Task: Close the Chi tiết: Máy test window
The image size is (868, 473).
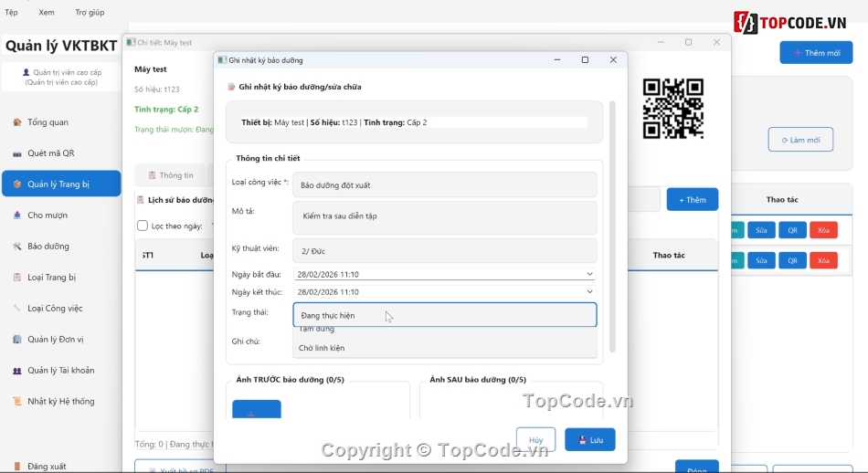Action: coord(716,42)
